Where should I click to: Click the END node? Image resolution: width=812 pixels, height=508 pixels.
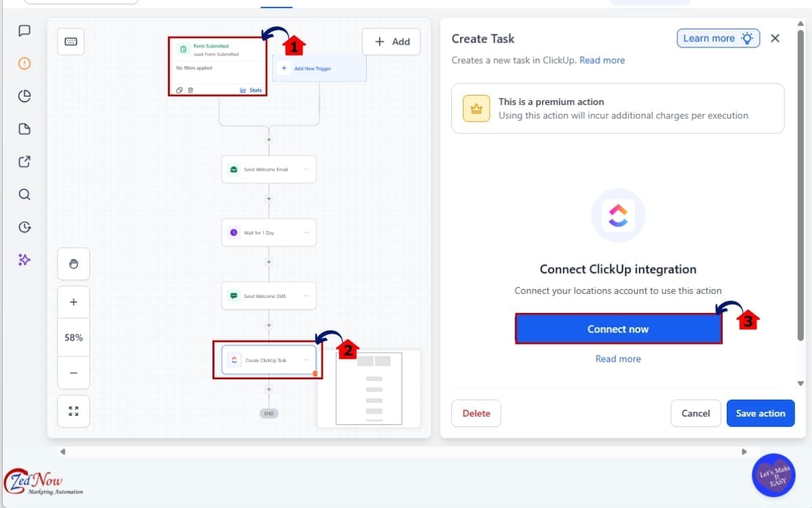click(x=269, y=413)
